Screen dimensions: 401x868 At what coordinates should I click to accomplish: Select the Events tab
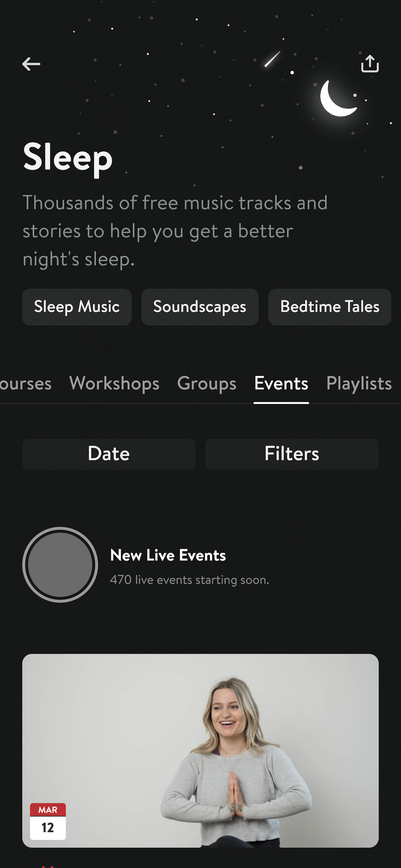[281, 383]
